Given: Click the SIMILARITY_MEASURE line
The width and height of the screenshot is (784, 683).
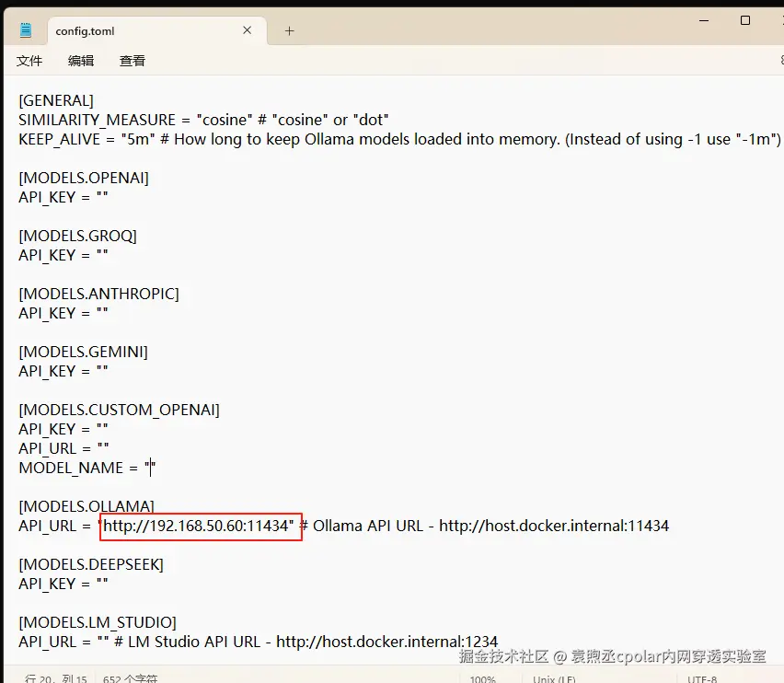Looking at the screenshot, I should pyautogui.click(x=203, y=120).
